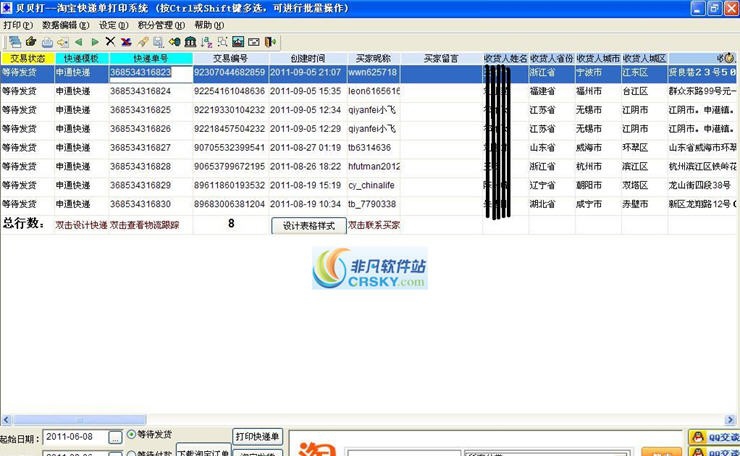Click transaction number 92254161048636
Image resolution: width=740 pixels, height=456 pixels.
(x=230, y=91)
